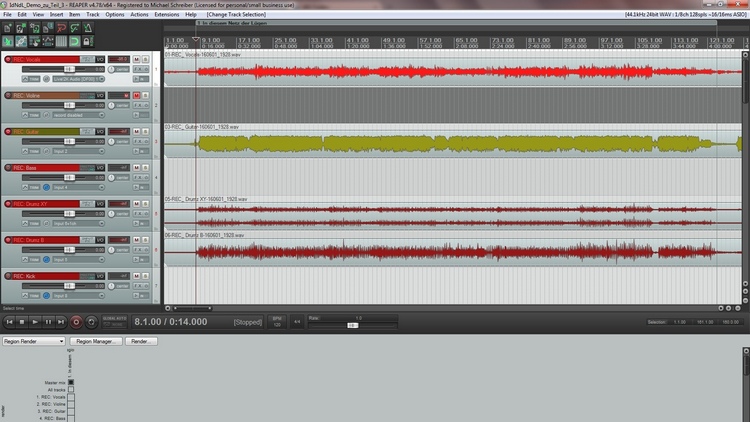Open the I/O routing of Violine track
The height and width of the screenshot is (422, 750).
point(100,96)
